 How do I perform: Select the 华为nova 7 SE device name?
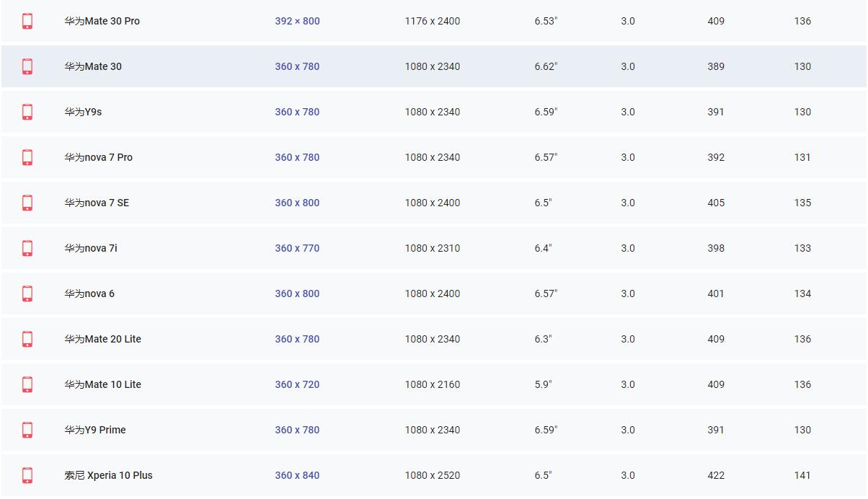point(97,203)
